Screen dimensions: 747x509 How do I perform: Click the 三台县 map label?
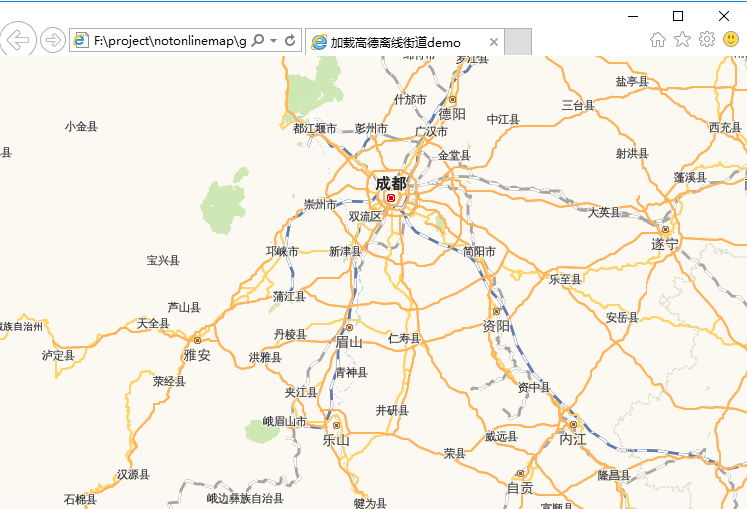(x=578, y=105)
